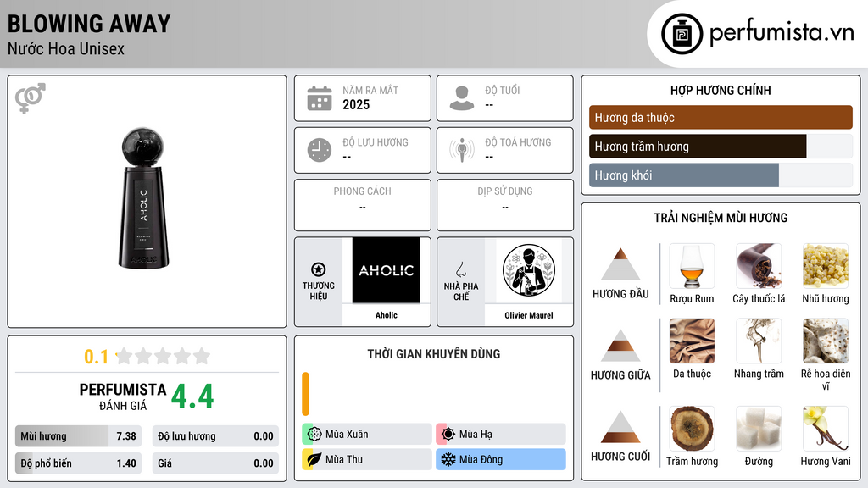
Task: Click the Rượu Rum note image
Action: coord(692,266)
